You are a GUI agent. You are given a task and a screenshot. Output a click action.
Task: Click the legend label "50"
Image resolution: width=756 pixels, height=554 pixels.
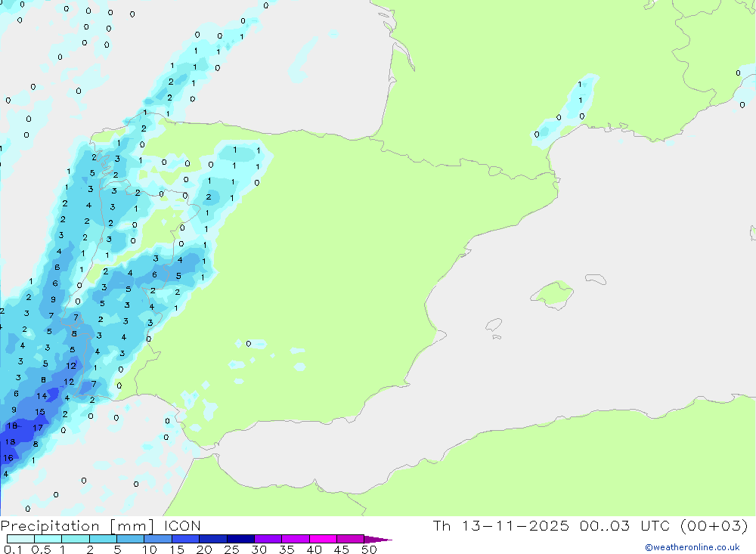pyautogui.click(x=369, y=549)
